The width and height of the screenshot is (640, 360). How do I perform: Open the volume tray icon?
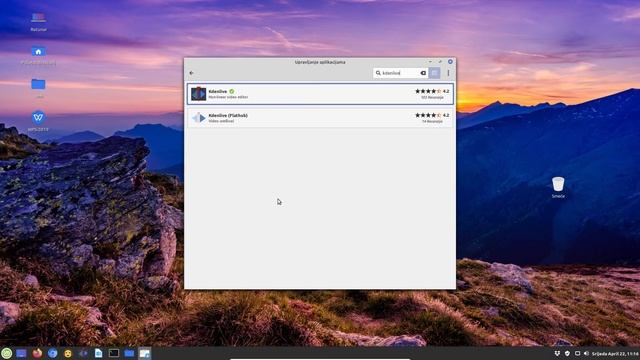[x=587, y=353]
